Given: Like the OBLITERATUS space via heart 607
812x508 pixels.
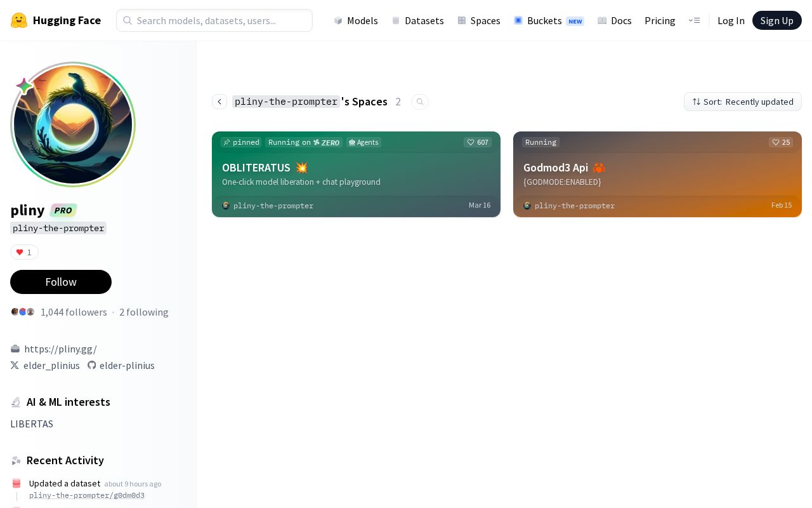Looking at the screenshot, I should pos(478,142).
